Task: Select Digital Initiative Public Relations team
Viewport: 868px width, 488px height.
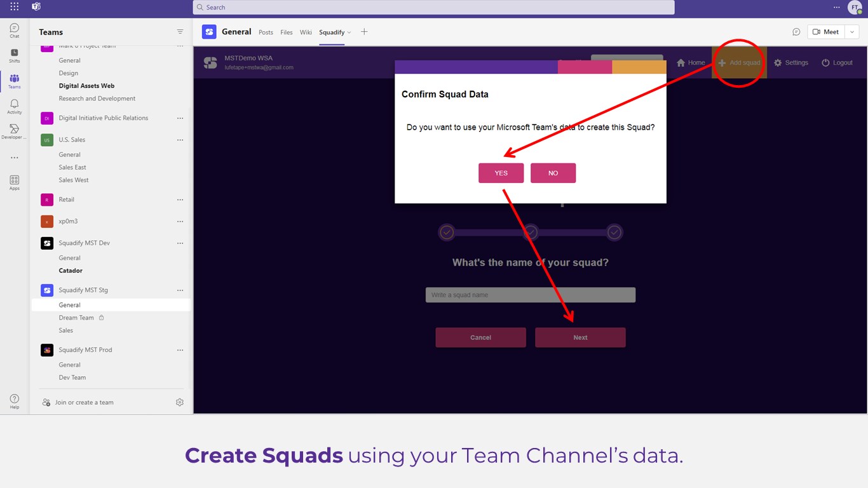Action: tap(104, 118)
